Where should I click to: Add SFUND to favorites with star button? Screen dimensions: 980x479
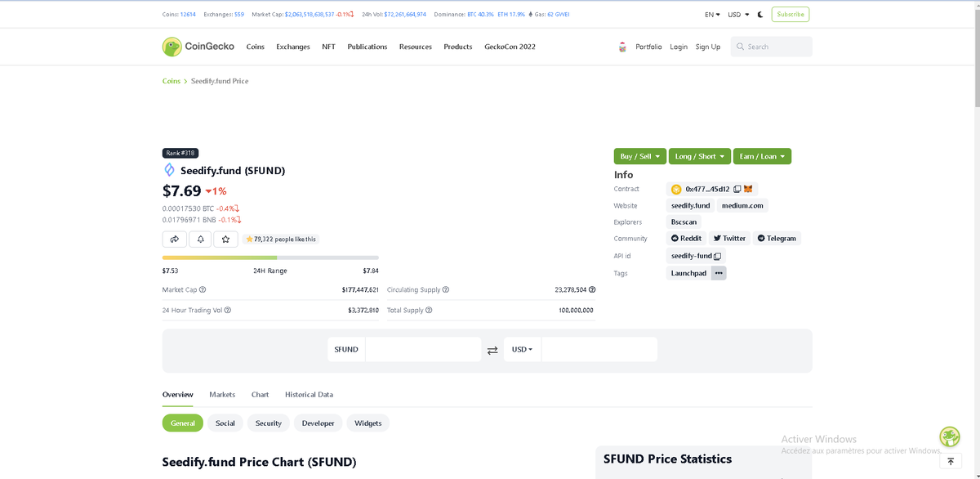click(226, 239)
